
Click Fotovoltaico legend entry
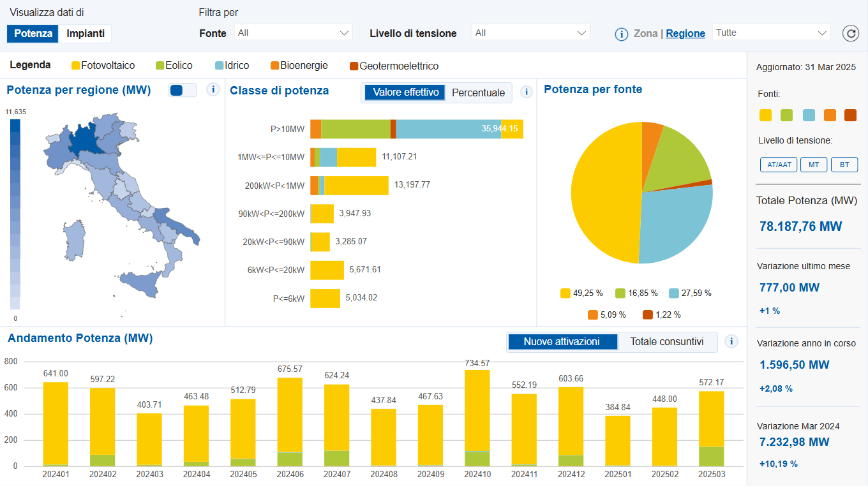[x=103, y=66]
